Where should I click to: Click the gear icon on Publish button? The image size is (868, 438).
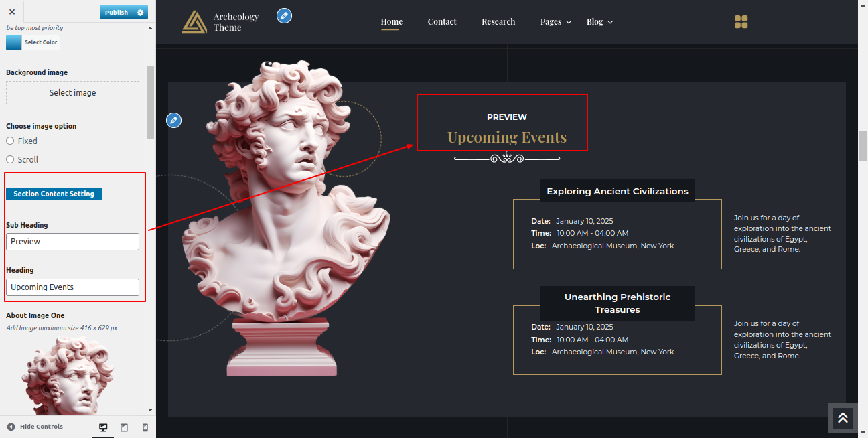(x=140, y=12)
